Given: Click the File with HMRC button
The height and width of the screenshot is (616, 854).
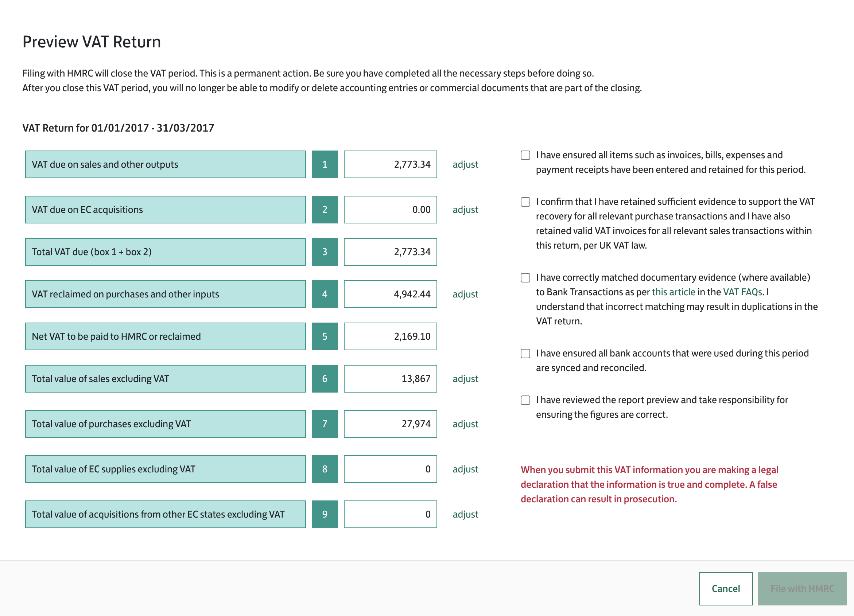Looking at the screenshot, I should coord(802,589).
